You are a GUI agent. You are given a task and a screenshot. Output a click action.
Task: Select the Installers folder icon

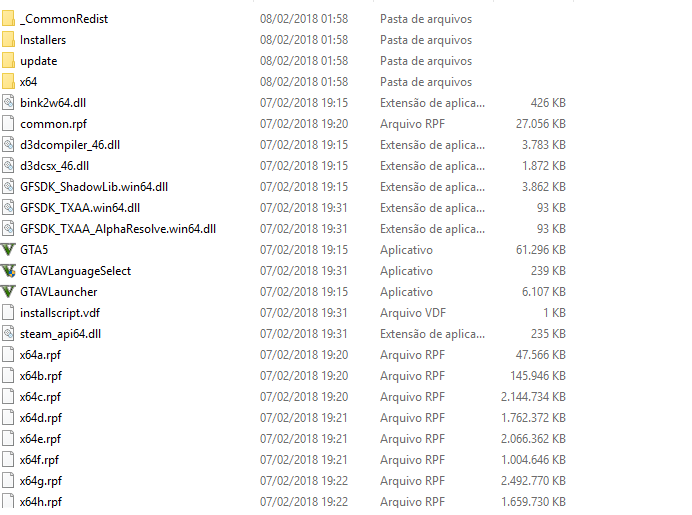(x=8, y=40)
